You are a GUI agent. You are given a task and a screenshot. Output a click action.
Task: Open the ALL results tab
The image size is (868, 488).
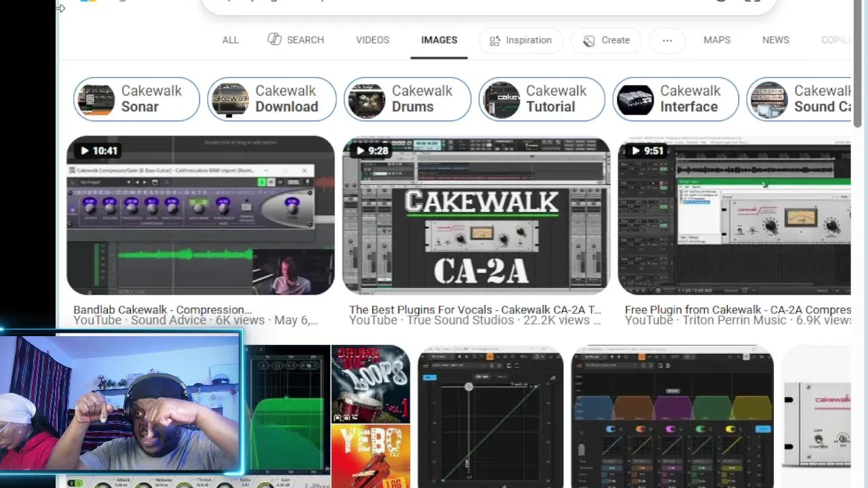point(231,40)
